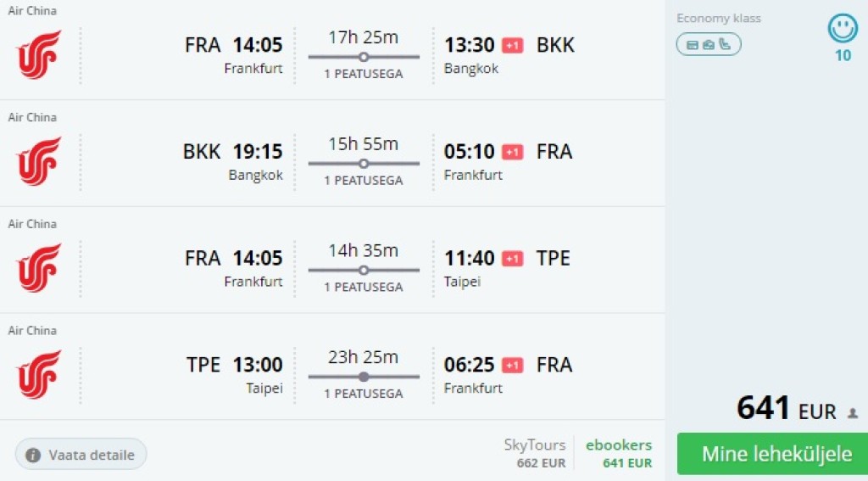Click the 641 EUR total price
The image size is (868, 481).
click(x=786, y=410)
